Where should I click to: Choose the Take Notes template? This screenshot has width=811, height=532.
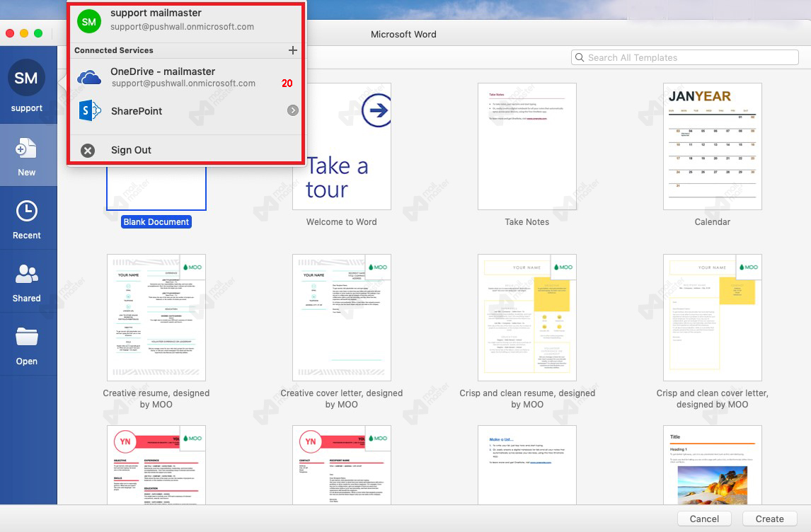coord(527,146)
